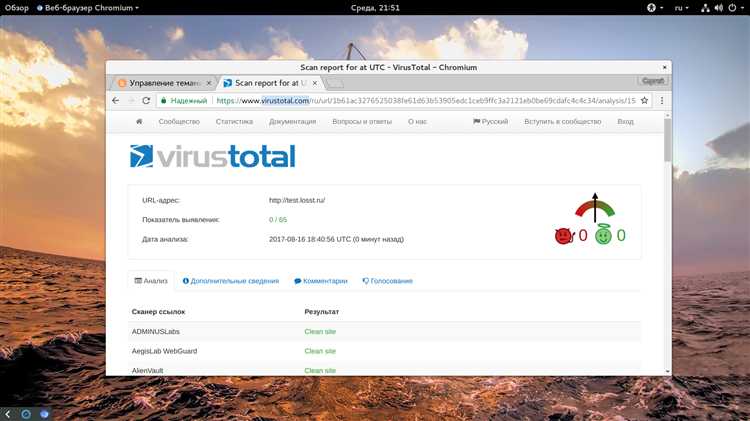Close the Chromium window
The width and height of the screenshot is (750, 421).
click(x=664, y=67)
